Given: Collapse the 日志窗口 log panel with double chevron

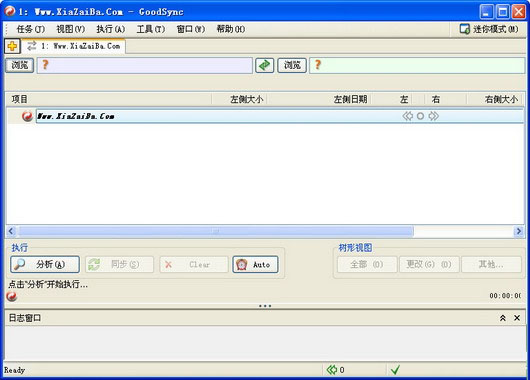Looking at the screenshot, I should tap(503, 318).
